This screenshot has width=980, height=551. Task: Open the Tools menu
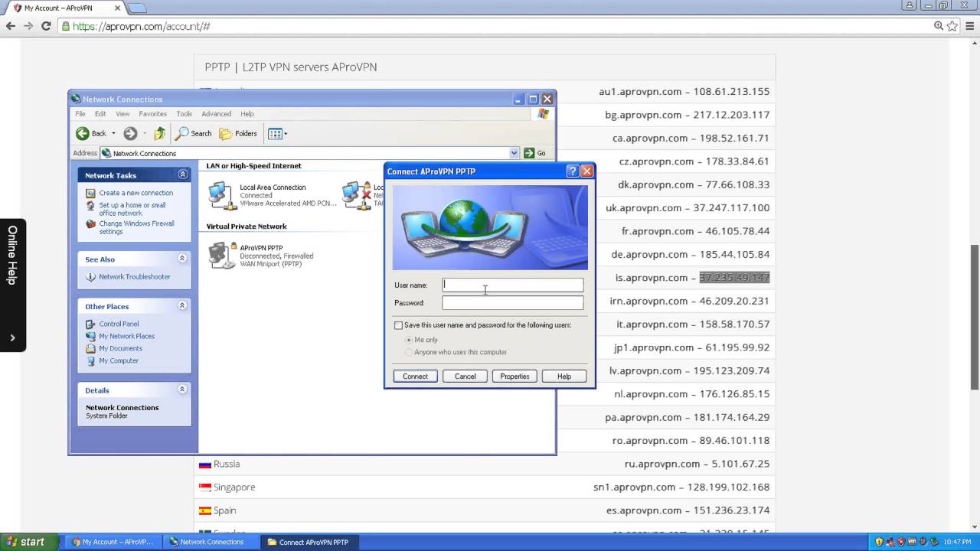pyautogui.click(x=185, y=114)
